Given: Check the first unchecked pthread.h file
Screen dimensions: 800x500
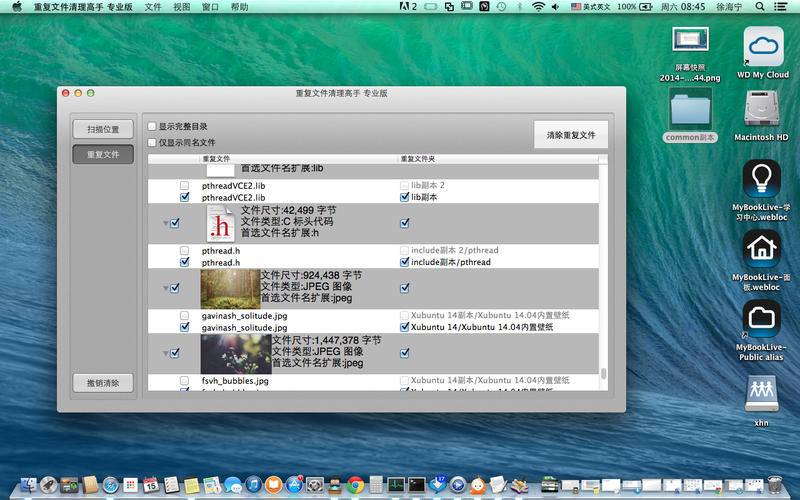Looking at the screenshot, I should (184, 250).
